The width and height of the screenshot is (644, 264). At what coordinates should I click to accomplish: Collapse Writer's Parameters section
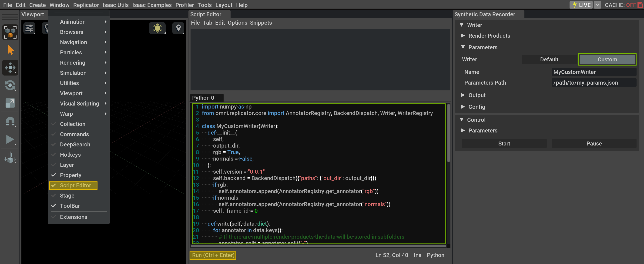point(463,47)
